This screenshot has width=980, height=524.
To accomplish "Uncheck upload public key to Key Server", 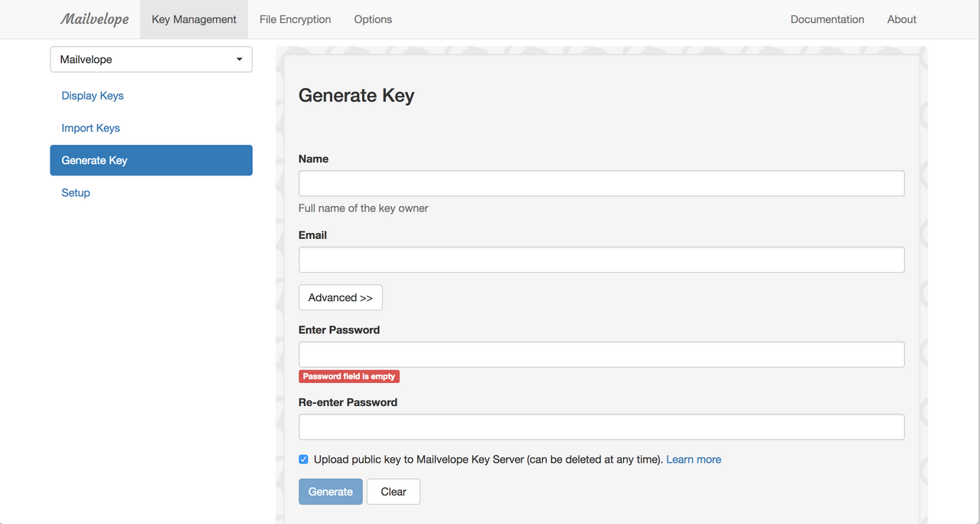I will coord(303,459).
